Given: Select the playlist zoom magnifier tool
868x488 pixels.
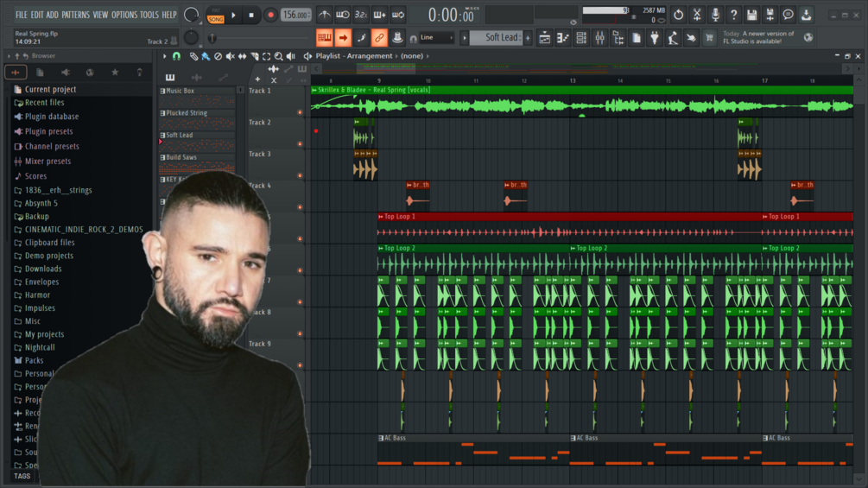Looking at the screenshot, I should point(279,56).
